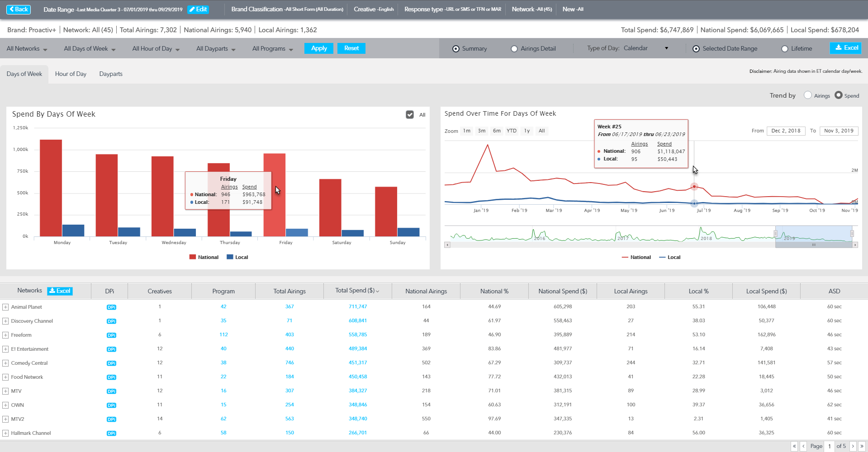Screen dimensions: 868x452
Task: Open the Dayparts tab
Action: 111,74
